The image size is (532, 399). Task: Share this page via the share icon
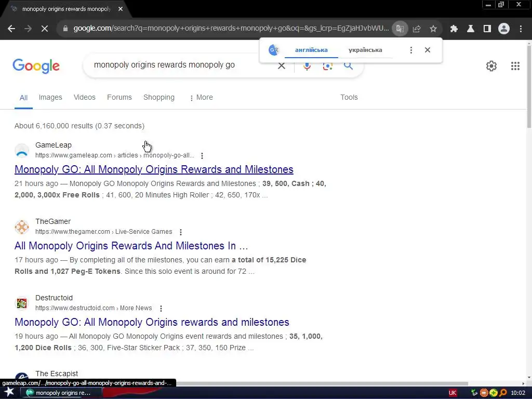(x=417, y=29)
